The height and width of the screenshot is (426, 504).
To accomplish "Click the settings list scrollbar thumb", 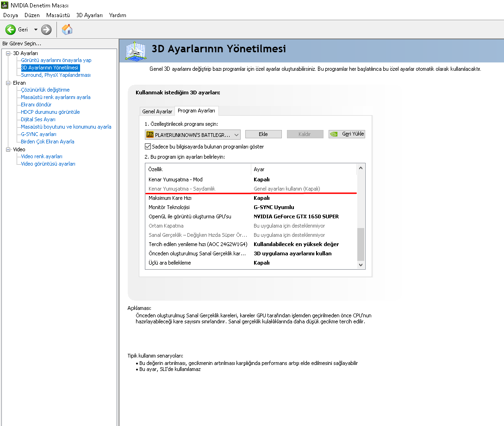I will pos(361,244).
